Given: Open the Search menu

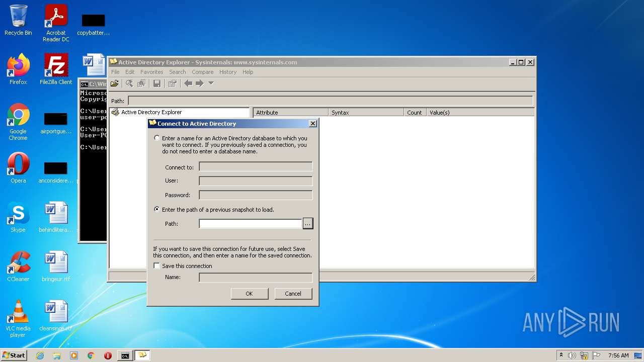Looking at the screenshot, I should [x=177, y=72].
